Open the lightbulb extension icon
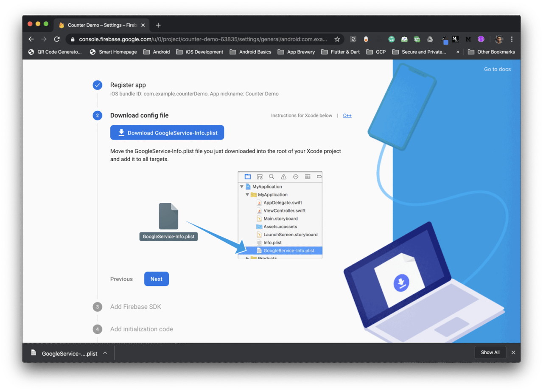 pos(353,39)
